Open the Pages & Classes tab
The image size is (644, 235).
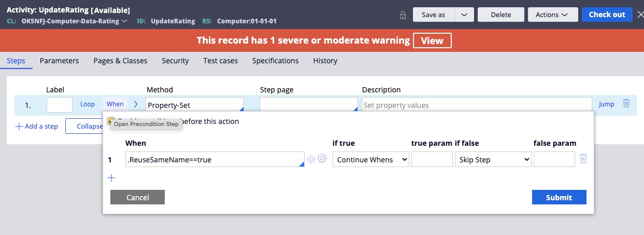click(120, 61)
